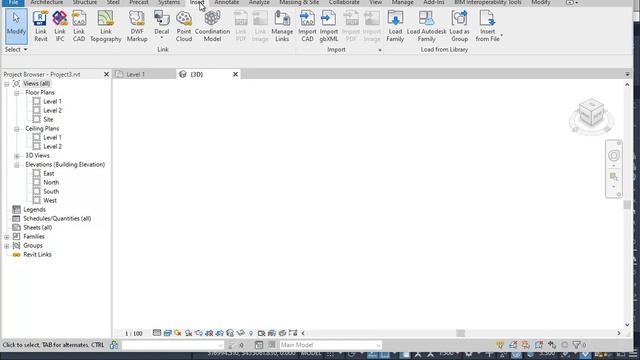
Task: Open Manage Links dialog
Action: [282, 27]
